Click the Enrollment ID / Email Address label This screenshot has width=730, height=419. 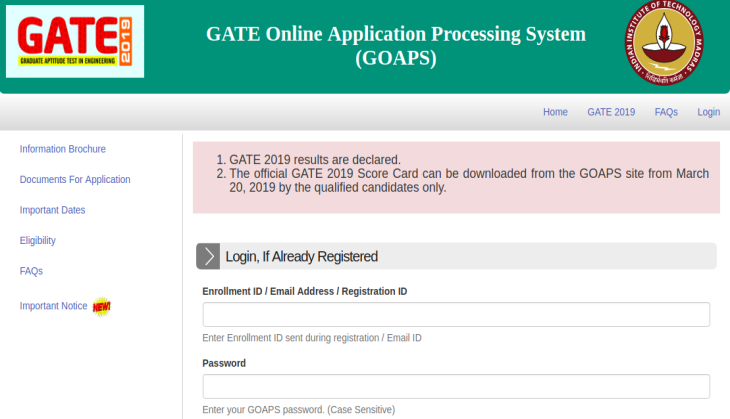click(304, 291)
